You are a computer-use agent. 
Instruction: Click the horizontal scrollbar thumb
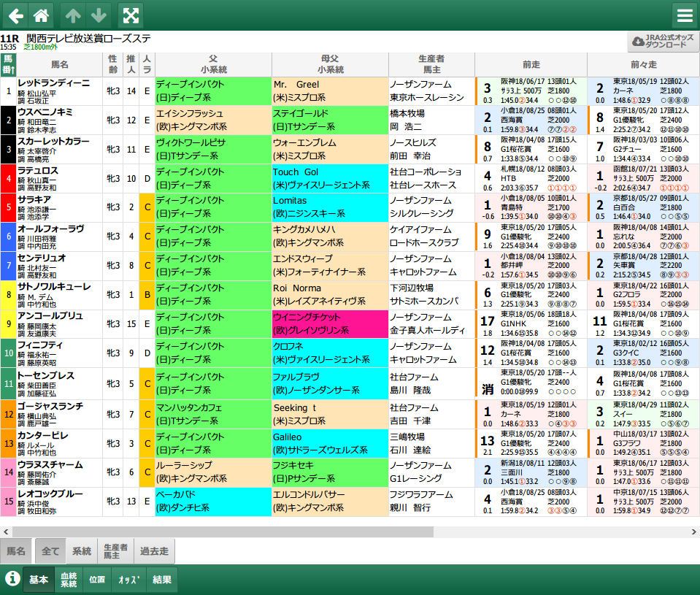223,531
